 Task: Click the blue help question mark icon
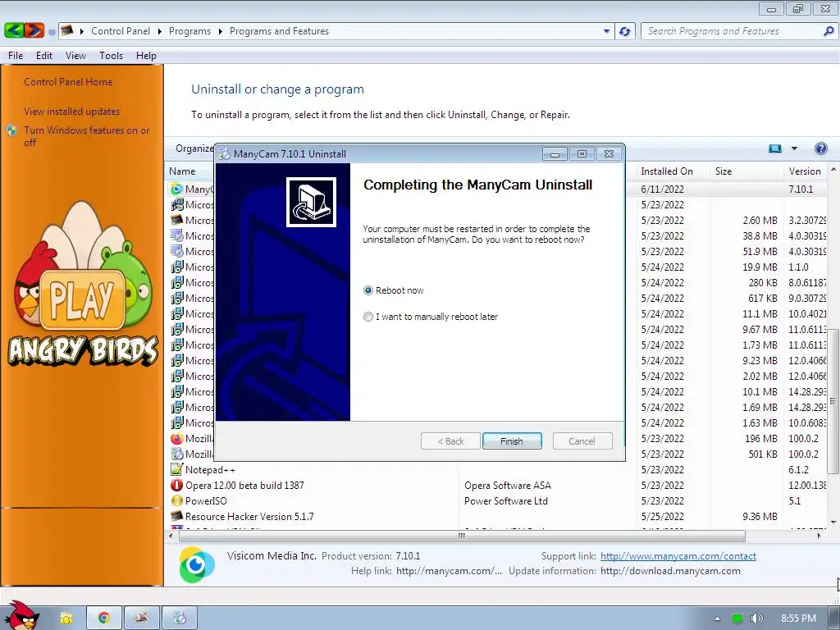coord(820,148)
